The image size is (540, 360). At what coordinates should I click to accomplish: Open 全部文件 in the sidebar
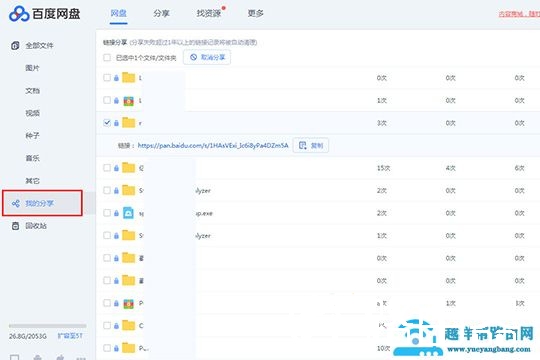coord(33,45)
